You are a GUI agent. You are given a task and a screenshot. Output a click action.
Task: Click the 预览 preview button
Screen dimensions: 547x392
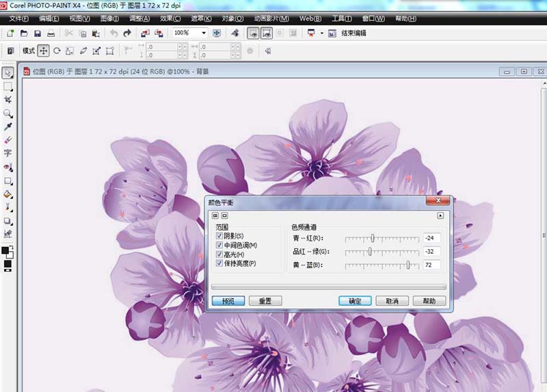coord(228,301)
